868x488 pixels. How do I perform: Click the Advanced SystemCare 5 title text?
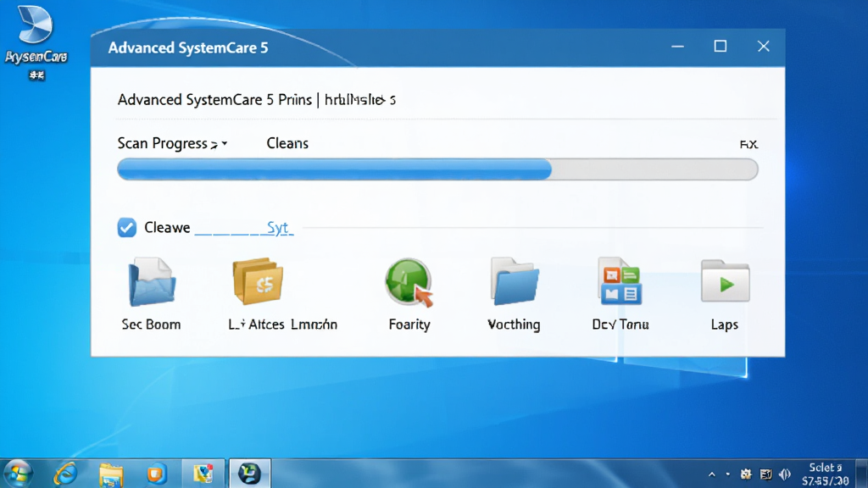(x=188, y=47)
